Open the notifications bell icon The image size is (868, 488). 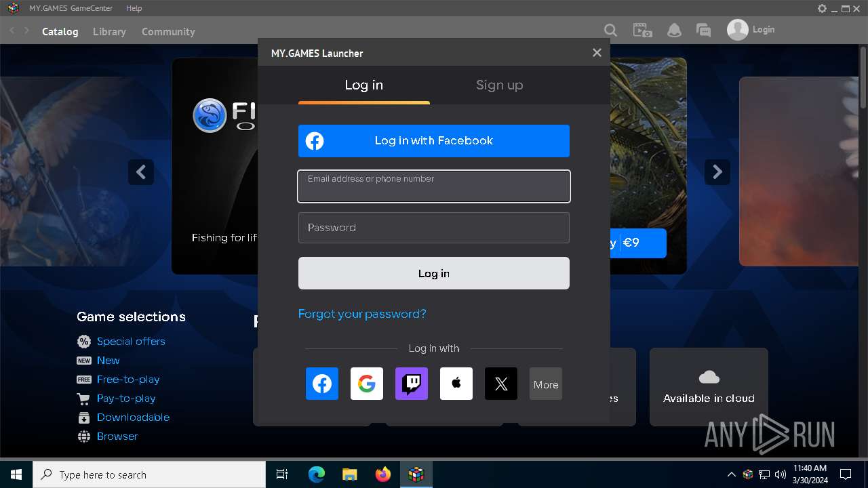[x=674, y=30]
